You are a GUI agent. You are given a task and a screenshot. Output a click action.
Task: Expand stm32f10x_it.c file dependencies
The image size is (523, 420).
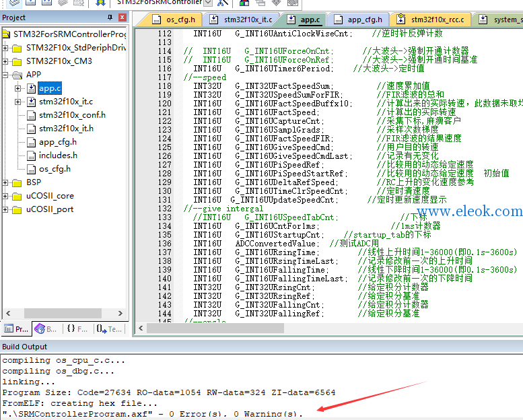(x=18, y=102)
